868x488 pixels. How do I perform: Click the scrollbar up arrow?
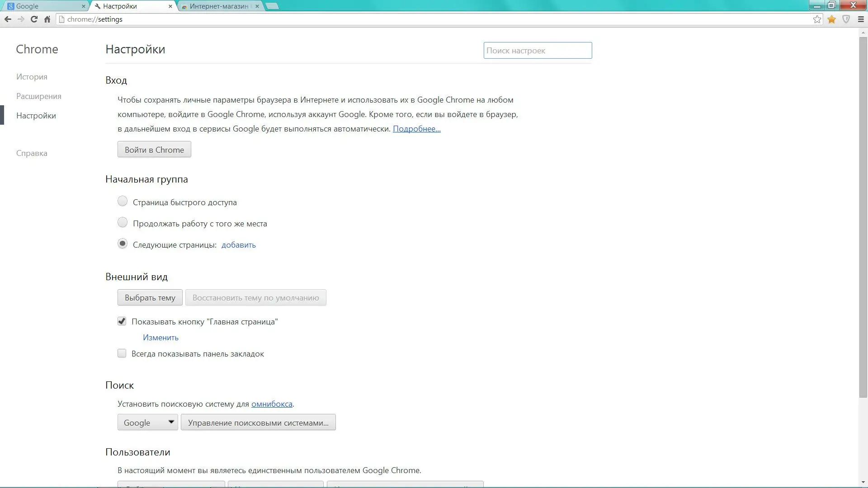[863, 32]
